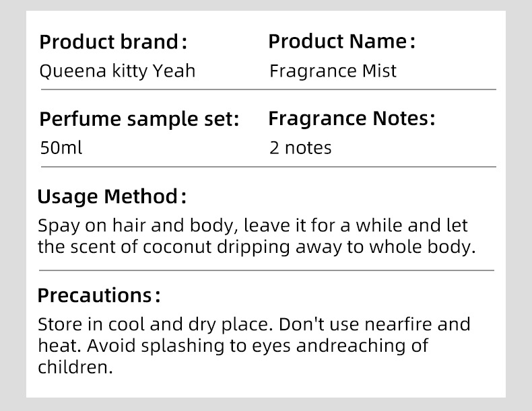Click the 'Product brand:' heading
Image resolution: width=532 pixels, height=411 pixels.
click(x=113, y=42)
